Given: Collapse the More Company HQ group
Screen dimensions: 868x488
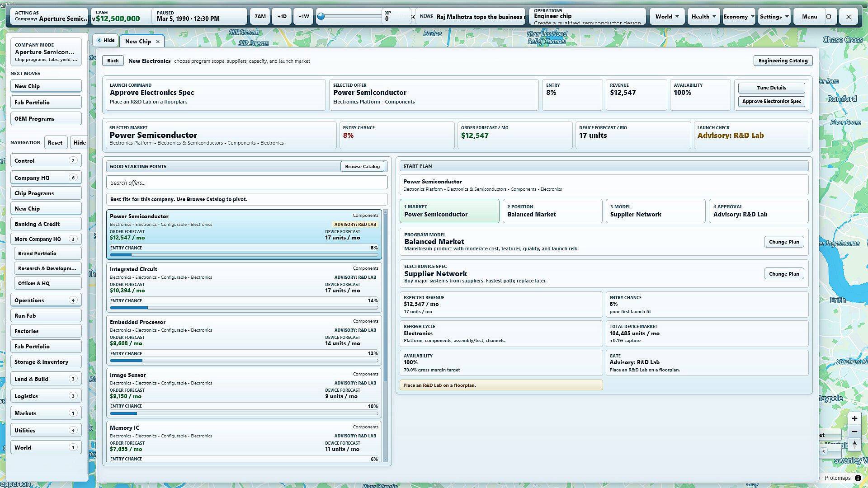Looking at the screenshot, I should point(46,239).
